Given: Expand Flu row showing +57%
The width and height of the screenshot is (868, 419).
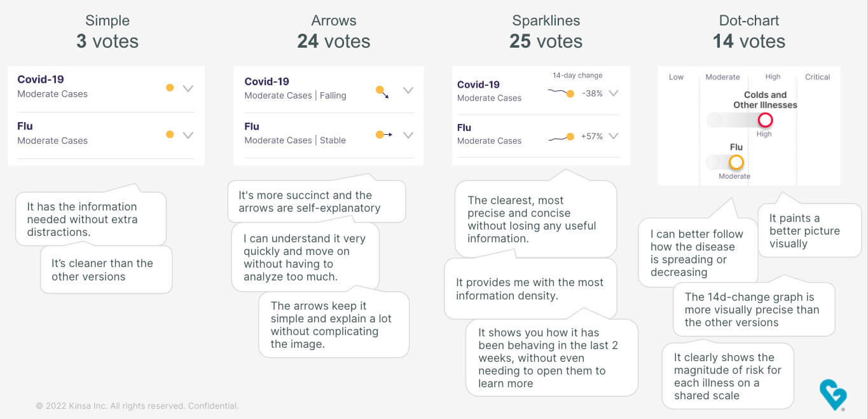Looking at the screenshot, I should click(x=613, y=136).
